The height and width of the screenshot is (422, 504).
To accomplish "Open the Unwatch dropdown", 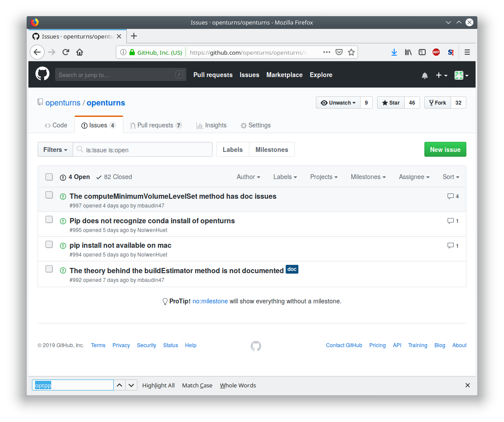I will 338,102.
